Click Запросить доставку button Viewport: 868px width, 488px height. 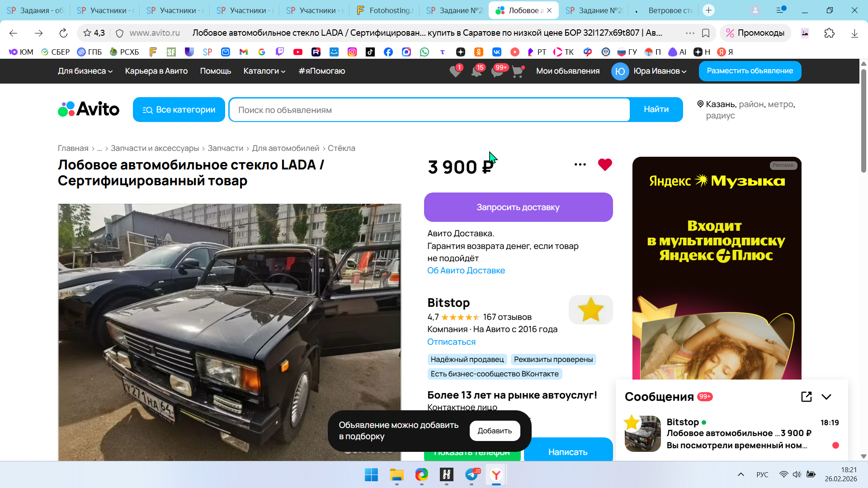point(518,207)
